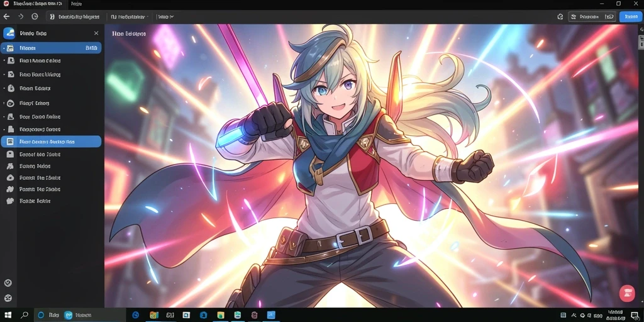The height and width of the screenshot is (322, 644).
Task: Click the vertical scrollbar on the right edge
Action: coord(641,164)
